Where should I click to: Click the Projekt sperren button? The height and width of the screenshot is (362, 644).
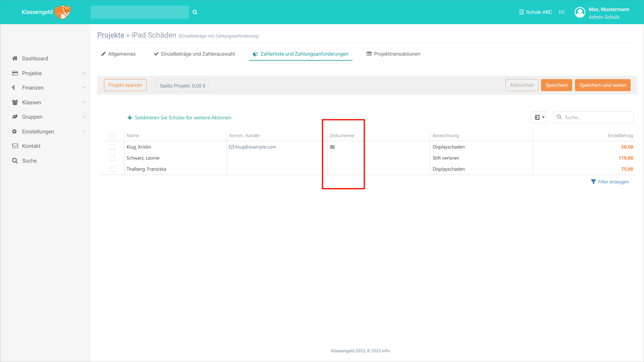[125, 85]
